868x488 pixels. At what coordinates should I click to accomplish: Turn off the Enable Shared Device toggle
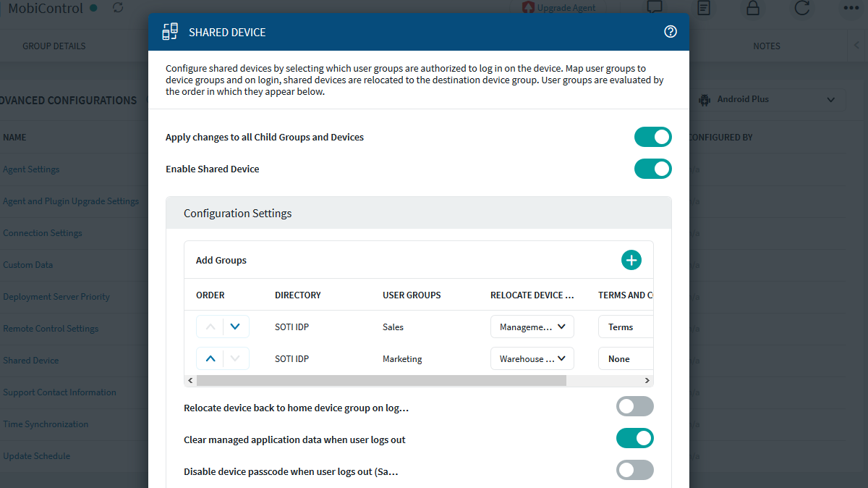pyautogui.click(x=652, y=169)
